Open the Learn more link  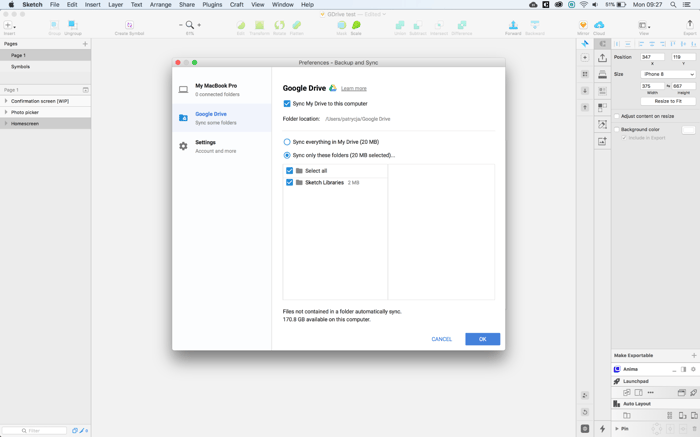pos(353,89)
